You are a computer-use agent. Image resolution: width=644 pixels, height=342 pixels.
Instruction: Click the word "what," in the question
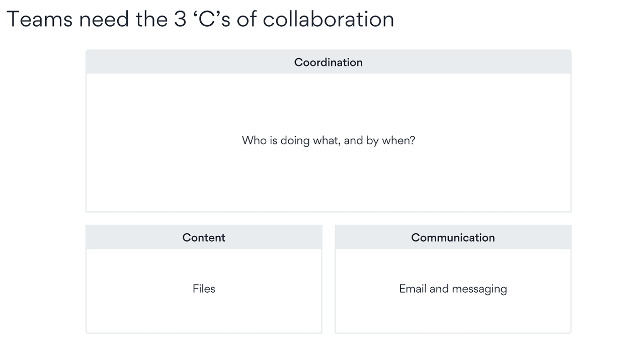pos(327,141)
